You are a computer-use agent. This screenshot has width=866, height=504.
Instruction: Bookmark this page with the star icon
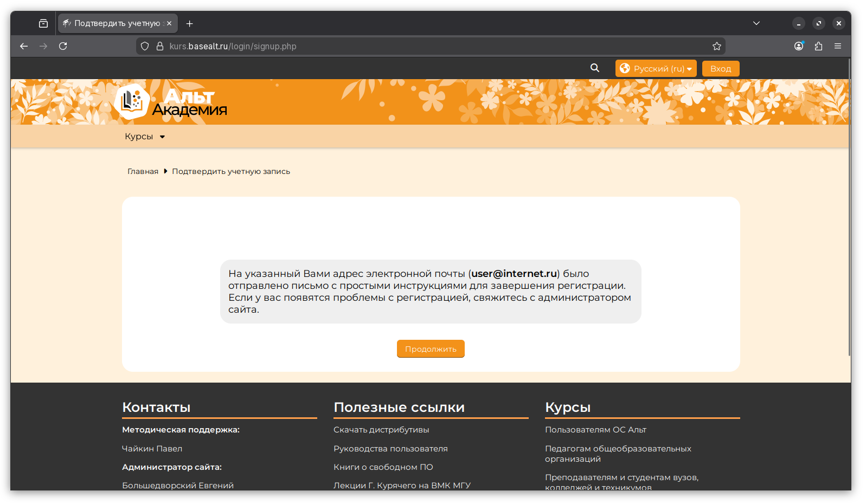[716, 46]
